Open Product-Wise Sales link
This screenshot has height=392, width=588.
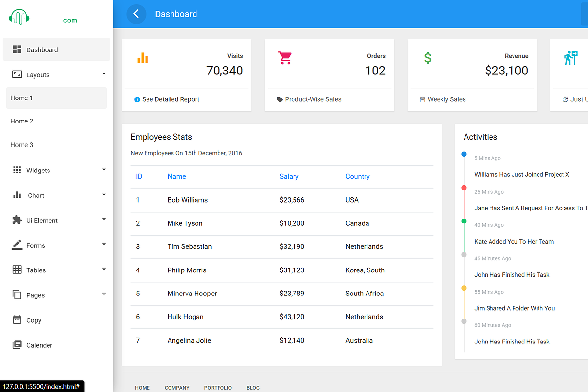click(x=313, y=99)
